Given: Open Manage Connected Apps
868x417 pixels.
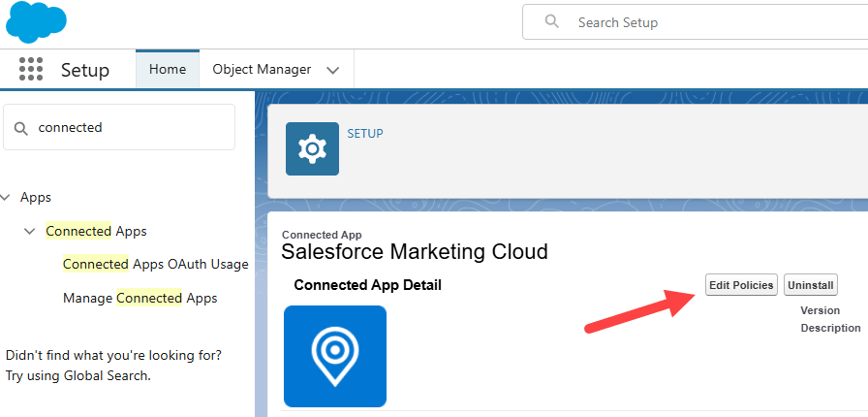Looking at the screenshot, I should pyautogui.click(x=139, y=298).
